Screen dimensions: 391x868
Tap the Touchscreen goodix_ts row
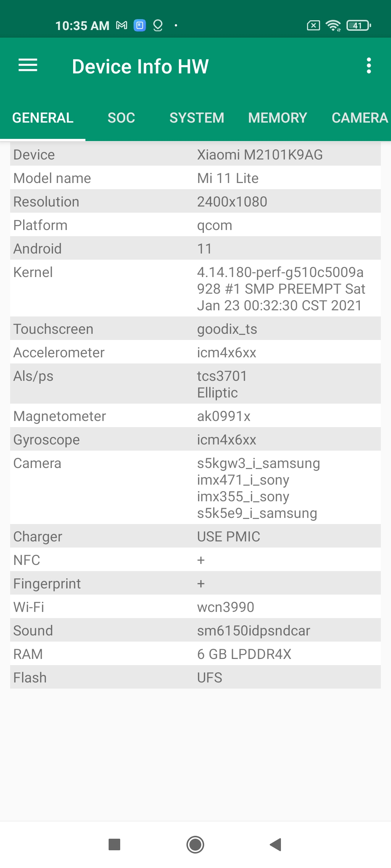pos(195,329)
